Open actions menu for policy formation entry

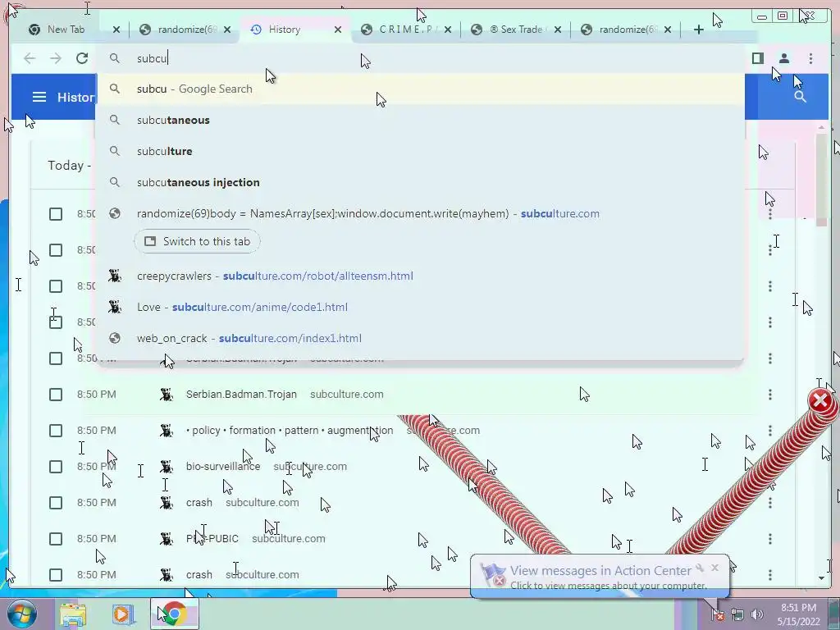[x=769, y=431]
